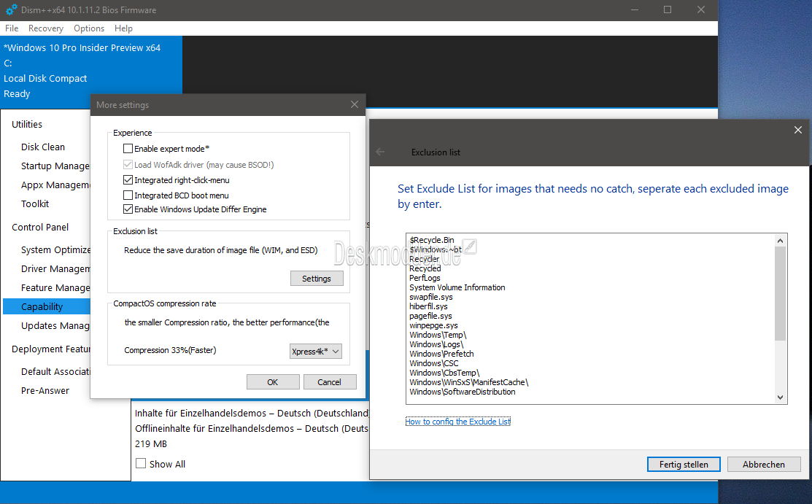Click Utilities section header
The width and height of the screenshot is (812, 504).
coord(27,124)
